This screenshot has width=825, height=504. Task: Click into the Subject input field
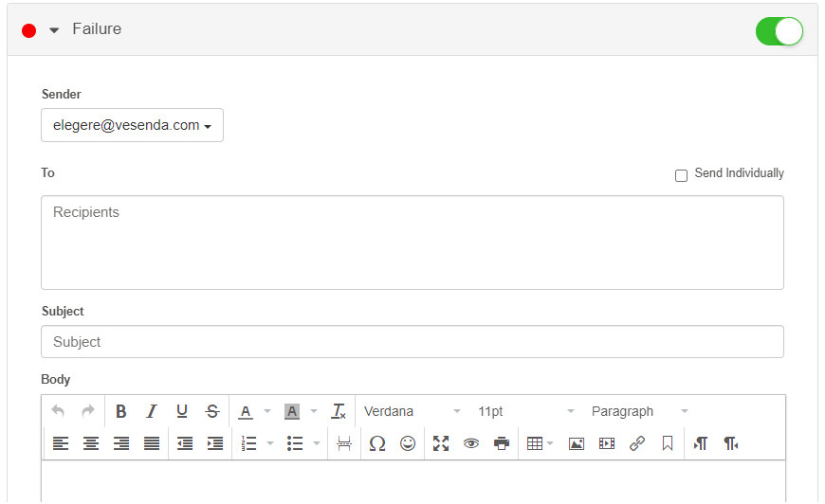point(412,342)
